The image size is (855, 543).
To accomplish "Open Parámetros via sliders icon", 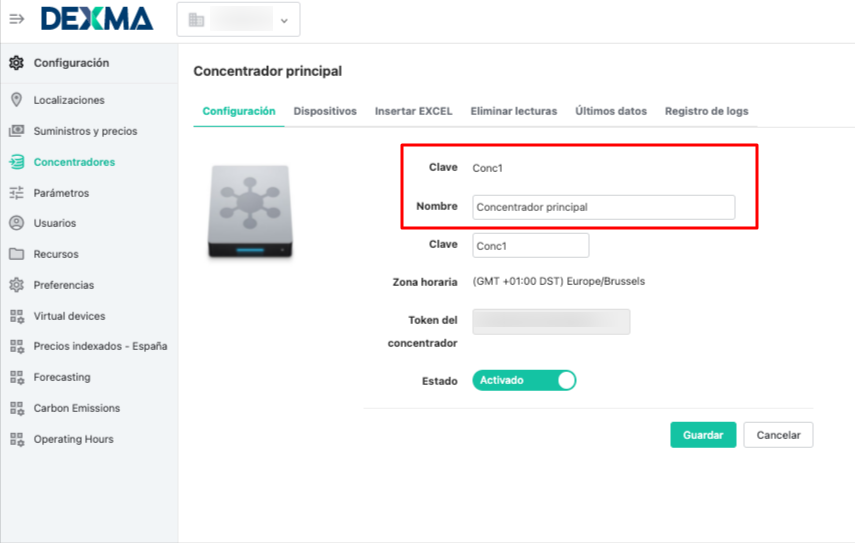I will (x=16, y=192).
